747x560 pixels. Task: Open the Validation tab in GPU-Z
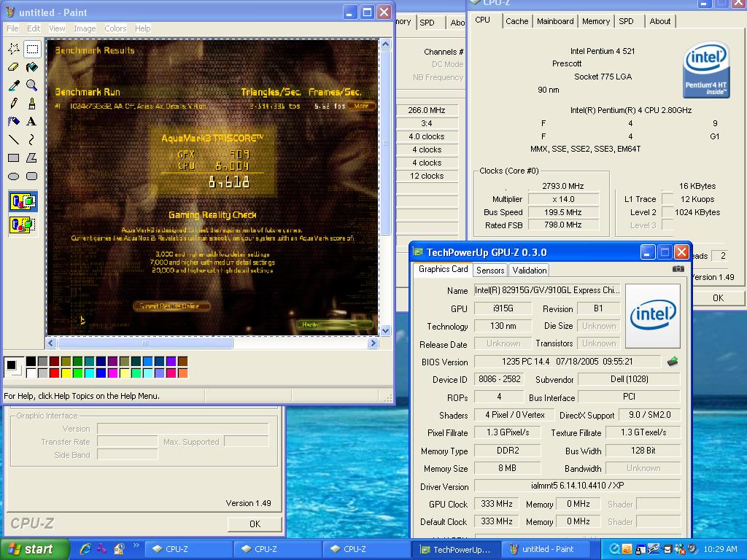coord(530,271)
